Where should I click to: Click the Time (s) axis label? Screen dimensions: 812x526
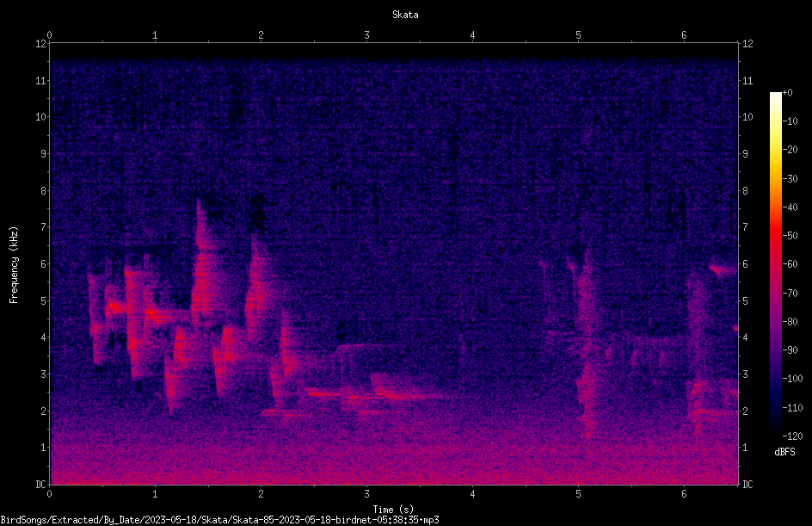[393, 510]
